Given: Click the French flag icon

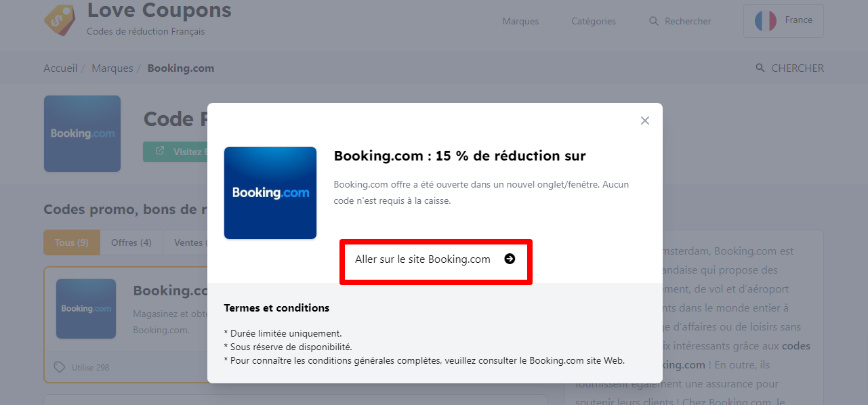Looking at the screenshot, I should pyautogui.click(x=765, y=20).
